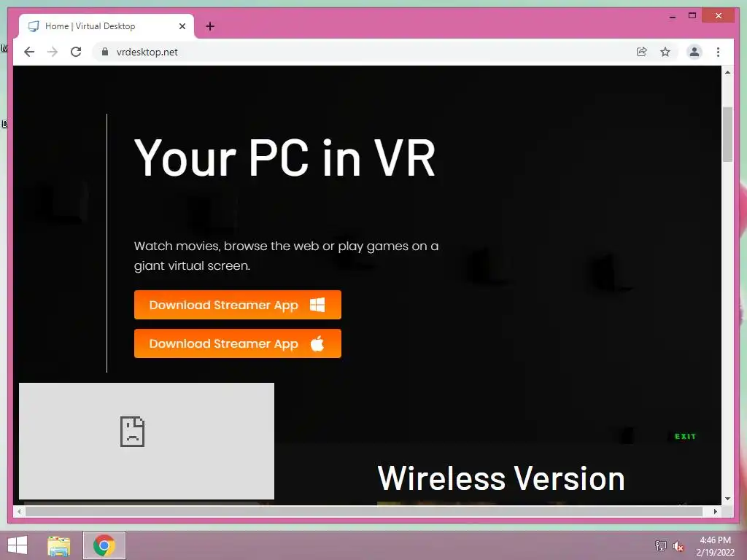Click the Chrome taskbar icon
Screen dimensions: 747x560
(x=104, y=545)
